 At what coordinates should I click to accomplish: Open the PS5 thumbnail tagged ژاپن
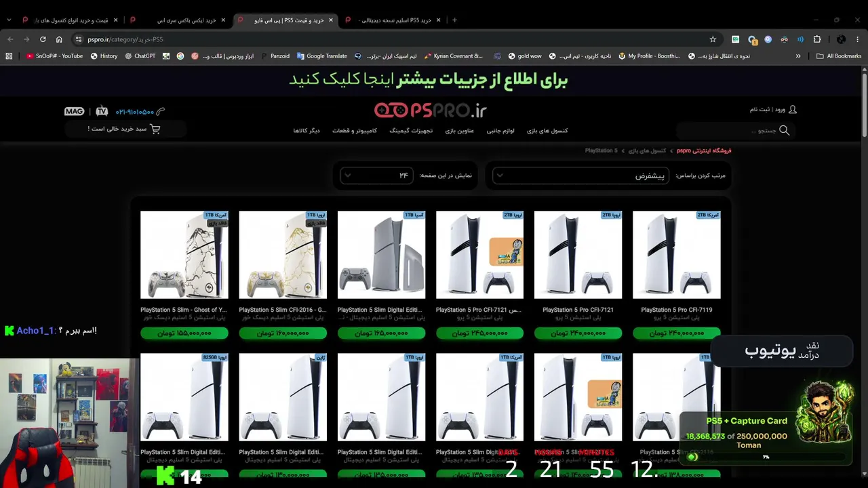pos(283,397)
